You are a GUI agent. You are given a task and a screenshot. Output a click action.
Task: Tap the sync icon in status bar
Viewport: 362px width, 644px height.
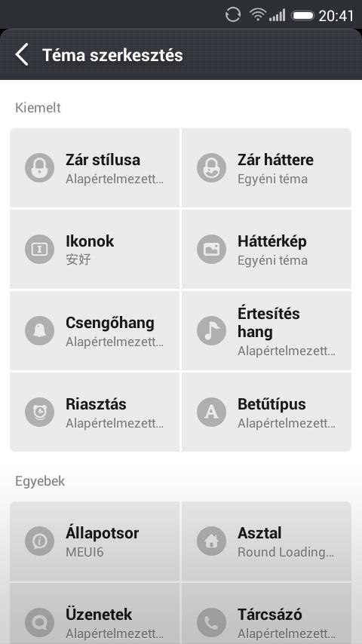pos(233,15)
